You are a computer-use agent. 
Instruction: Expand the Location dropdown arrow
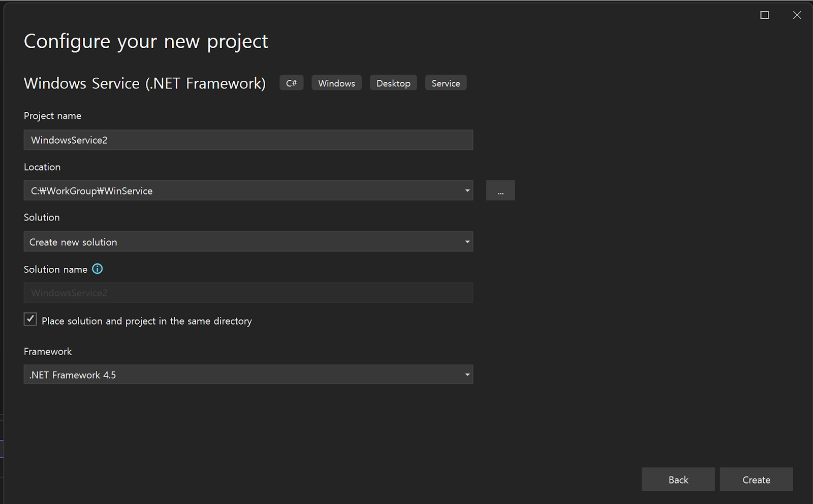pos(467,191)
